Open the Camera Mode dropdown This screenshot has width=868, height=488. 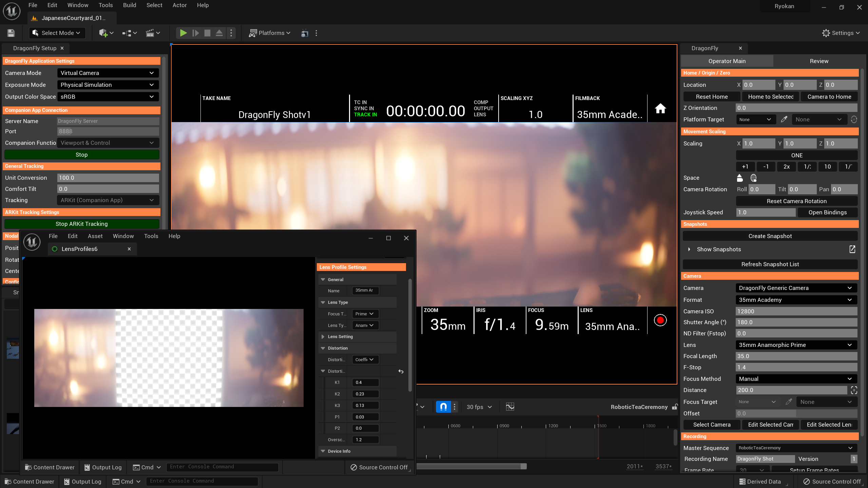pyautogui.click(x=108, y=73)
